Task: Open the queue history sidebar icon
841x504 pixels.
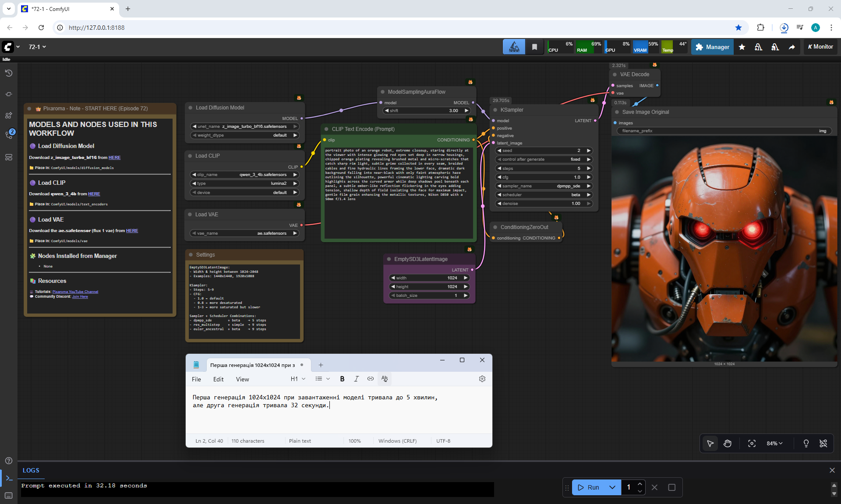Action: pos(9,73)
